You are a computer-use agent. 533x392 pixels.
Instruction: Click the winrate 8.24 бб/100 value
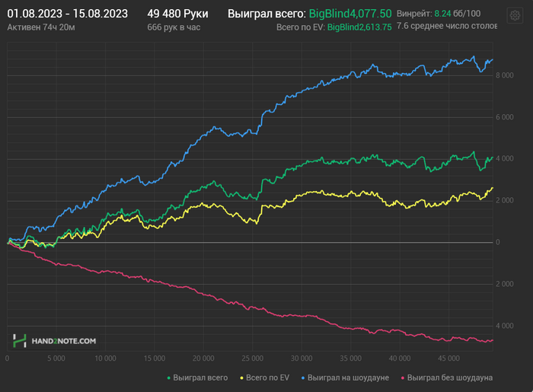457,14
